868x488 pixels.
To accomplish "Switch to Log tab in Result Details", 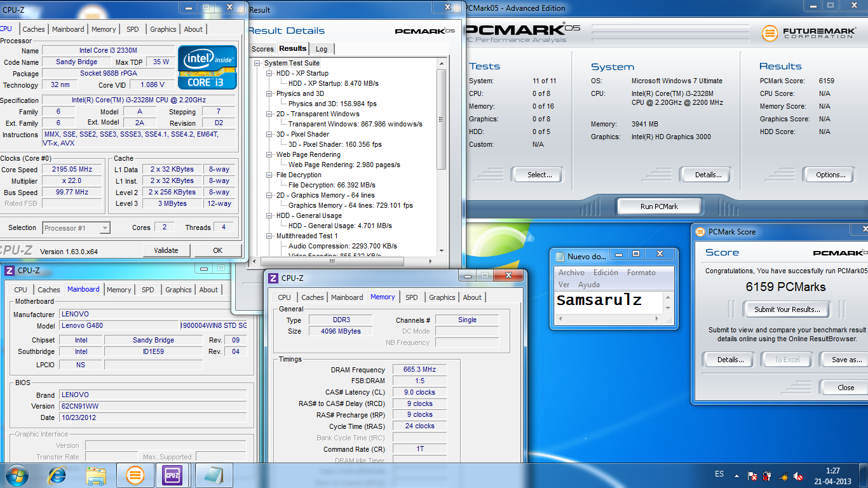I will pos(322,49).
